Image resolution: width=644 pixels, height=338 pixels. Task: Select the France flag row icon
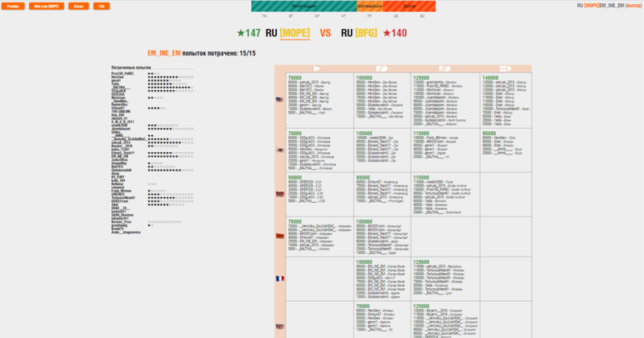[279, 278]
